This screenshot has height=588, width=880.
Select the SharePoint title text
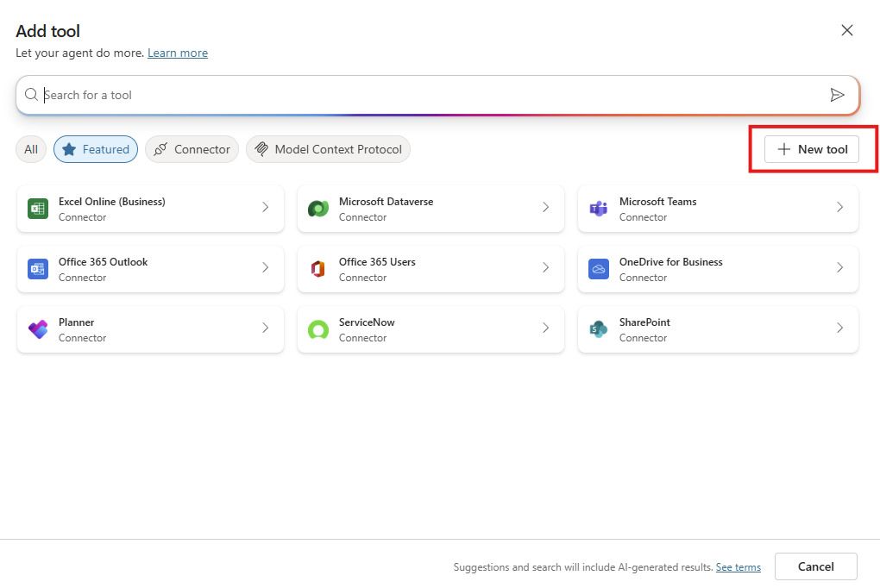click(644, 322)
